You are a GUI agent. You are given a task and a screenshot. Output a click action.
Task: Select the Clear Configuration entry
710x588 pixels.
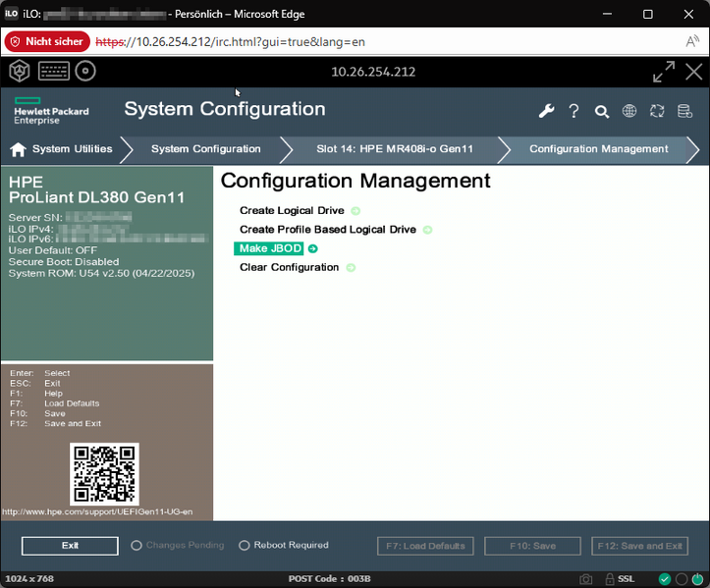(x=290, y=268)
